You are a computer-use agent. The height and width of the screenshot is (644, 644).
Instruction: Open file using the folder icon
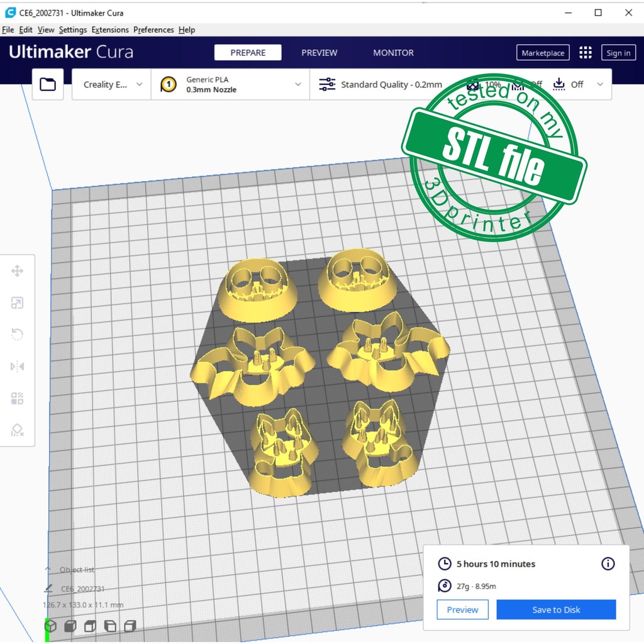[48, 84]
